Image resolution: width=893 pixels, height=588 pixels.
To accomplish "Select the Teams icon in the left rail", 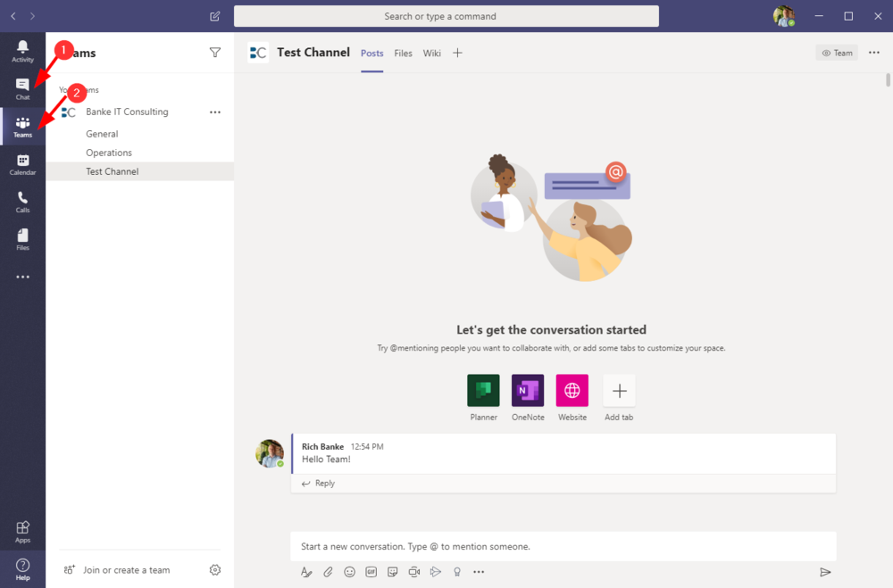I will 23,127.
